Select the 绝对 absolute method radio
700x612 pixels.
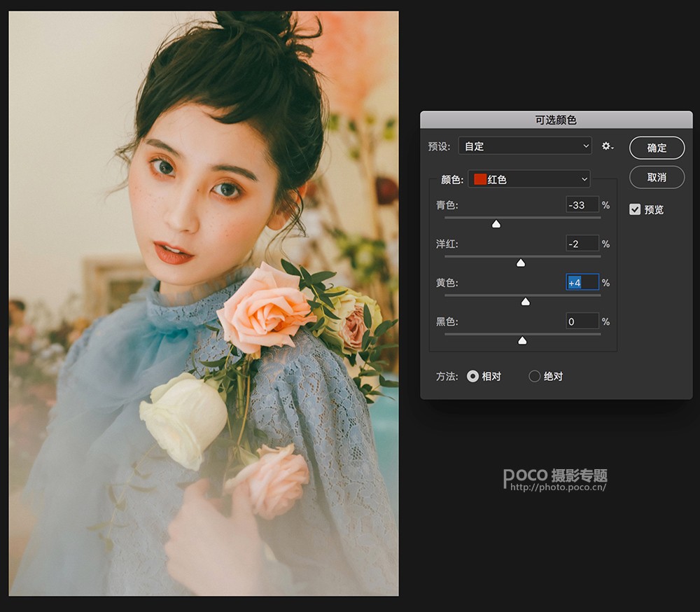click(534, 376)
